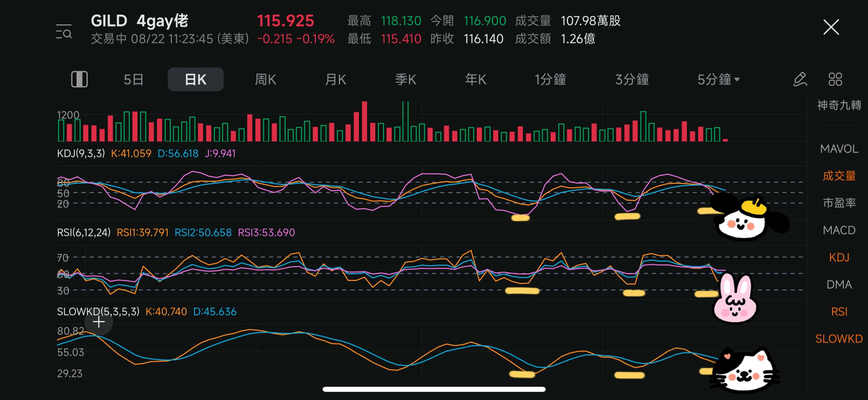
Task: Tap the iOS home indicator bar
Action: [434, 389]
